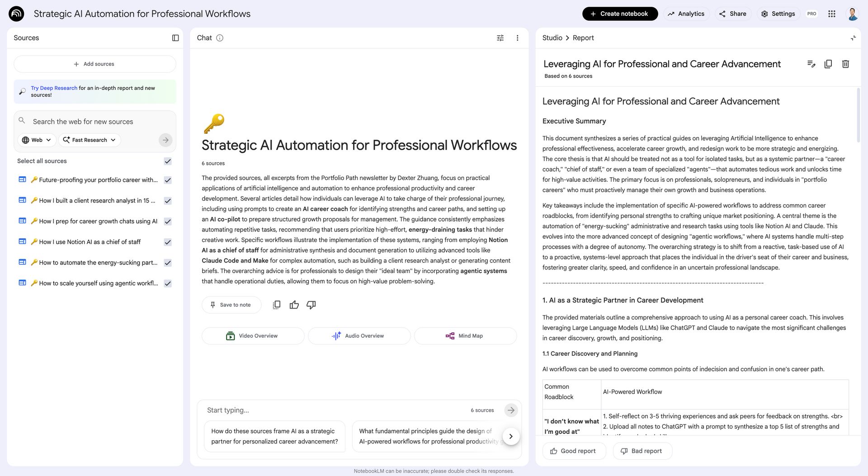The height and width of the screenshot is (476, 868).
Task: Open the user profile avatar
Action: tap(852, 14)
